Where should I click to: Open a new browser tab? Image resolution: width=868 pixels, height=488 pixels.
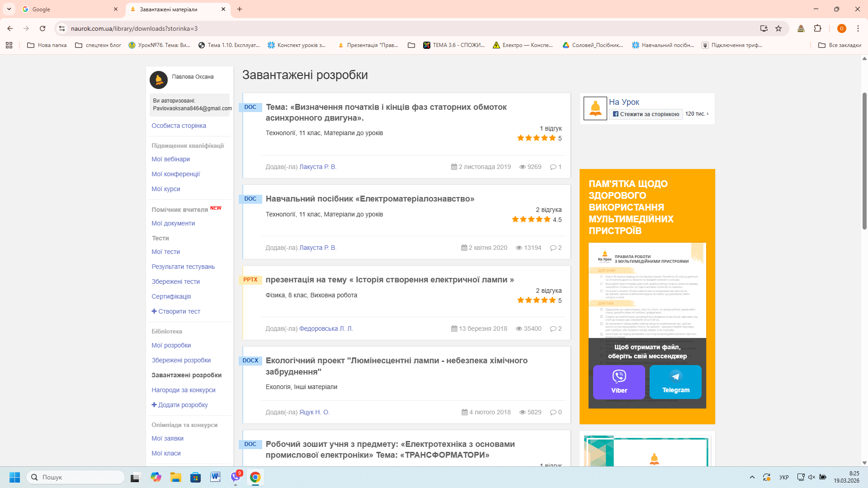pos(240,9)
